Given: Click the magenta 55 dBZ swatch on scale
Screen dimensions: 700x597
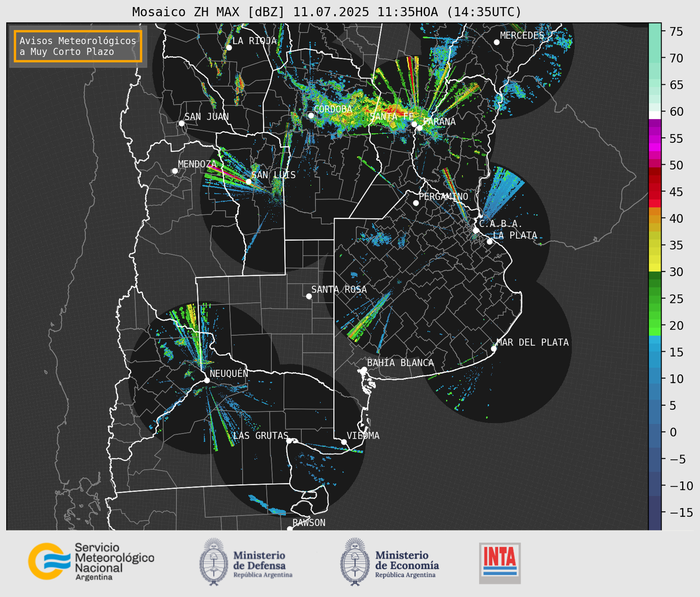Looking at the screenshot, I should 655,139.
